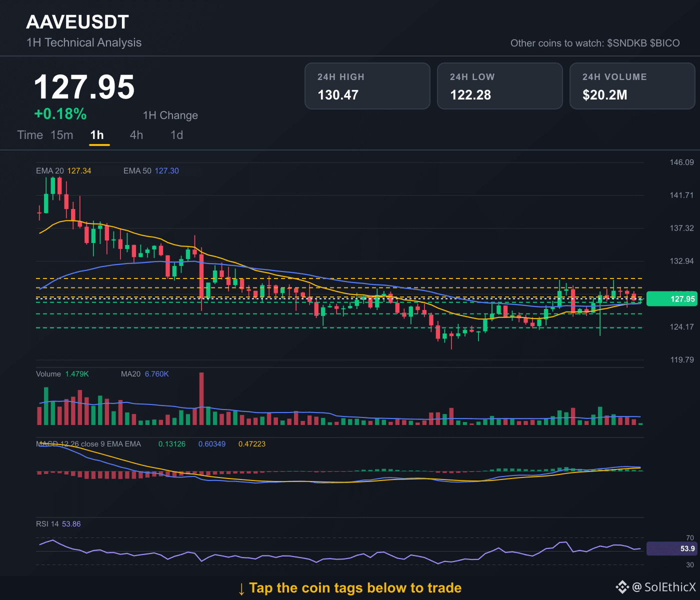Tap the $BICO coin tag
700x600 pixels.
pos(665,43)
